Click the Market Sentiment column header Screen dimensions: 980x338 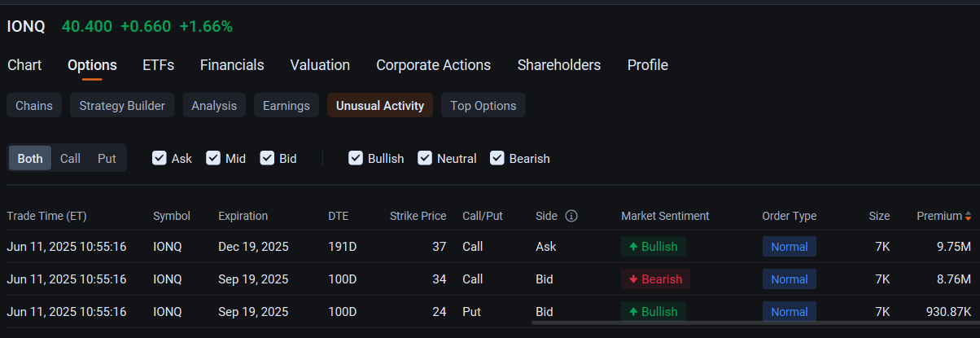coord(665,216)
